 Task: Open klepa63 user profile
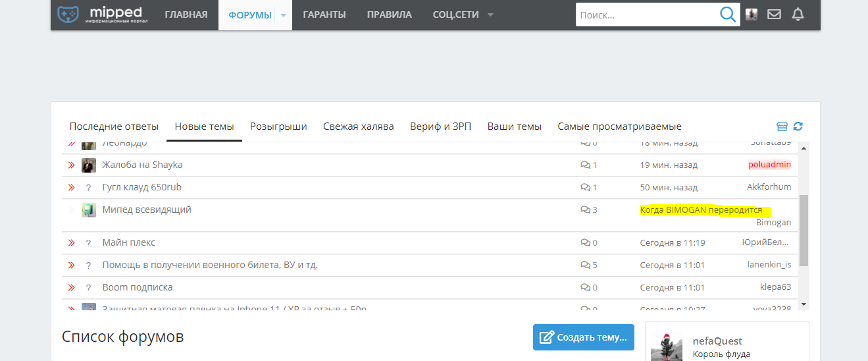click(x=776, y=287)
